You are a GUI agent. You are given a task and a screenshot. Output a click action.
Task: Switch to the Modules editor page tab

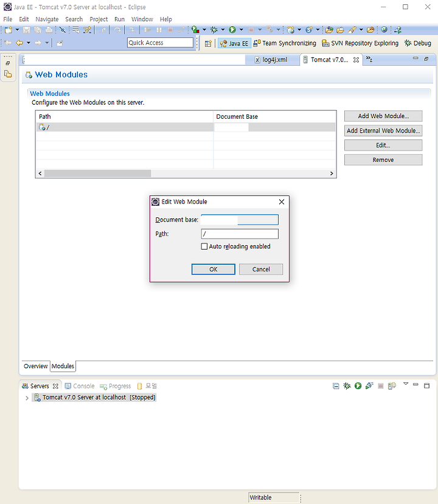click(63, 366)
